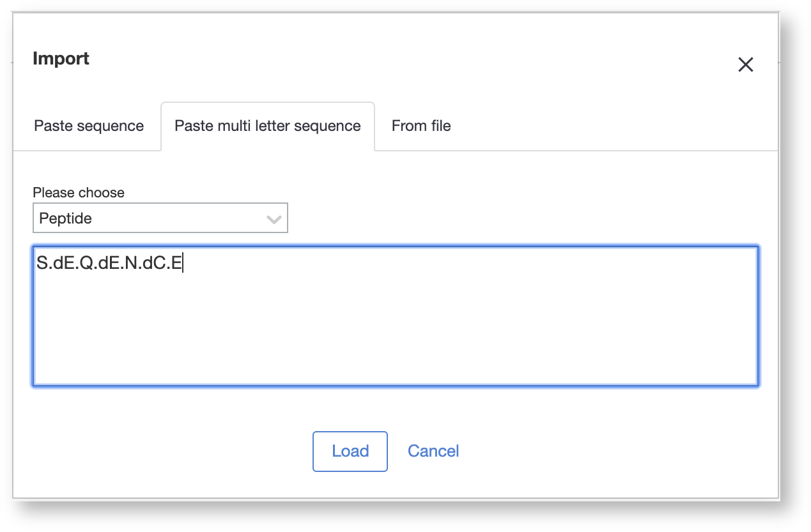Image resolution: width=811 pixels, height=532 pixels.
Task: Click the Import dialog title
Action: pos(61,58)
